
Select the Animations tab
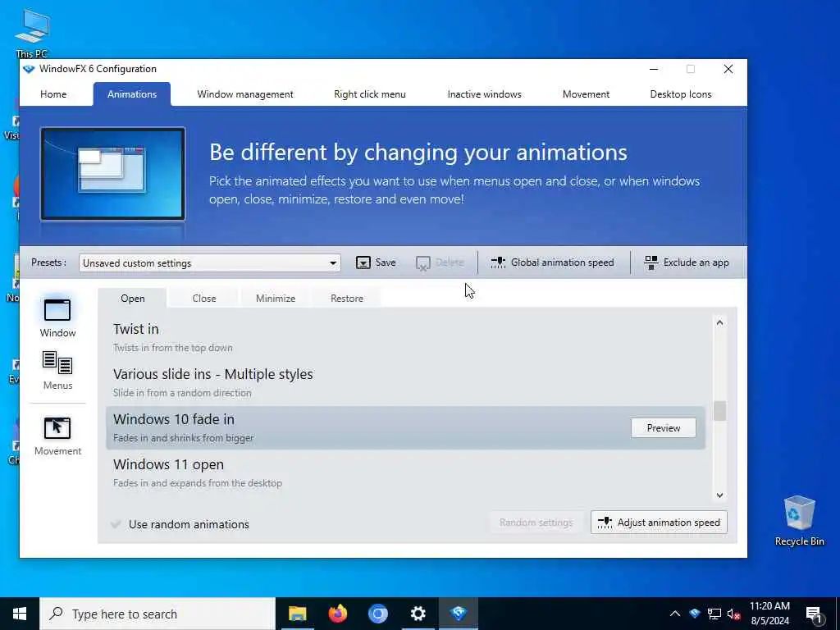point(132,94)
